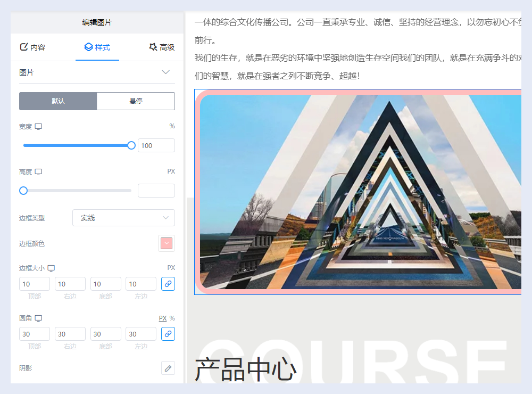Viewport: 532px width, 394px height.
Task: Click the link icon beside 圆角 radius fields
Action: (168, 334)
